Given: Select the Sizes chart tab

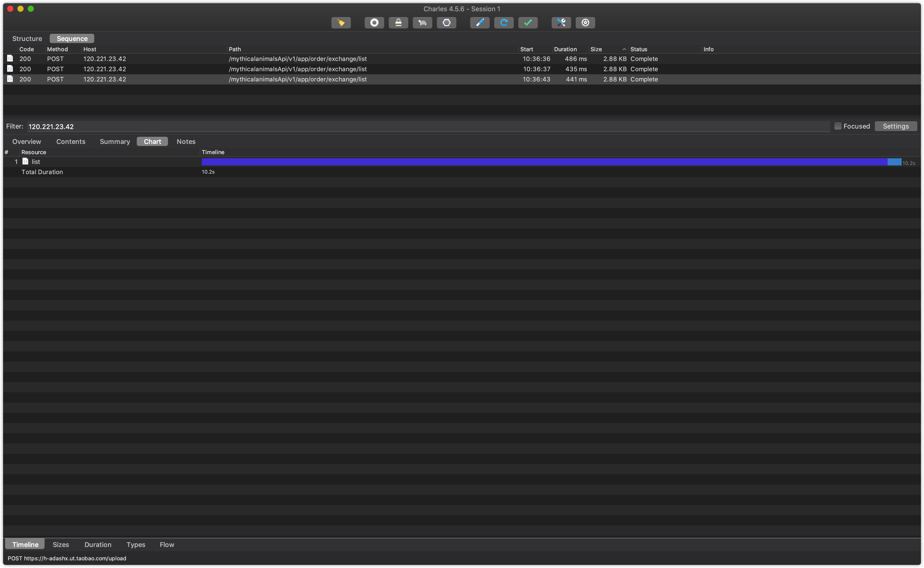Looking at the screenshot, I should 60,544.
